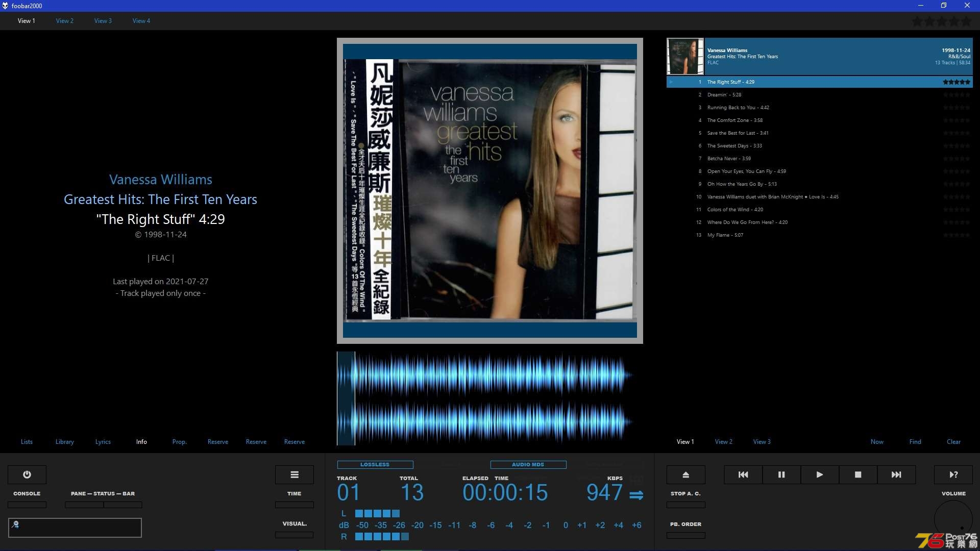
Task: Skip to the previous track
Action: coord(743,474)
